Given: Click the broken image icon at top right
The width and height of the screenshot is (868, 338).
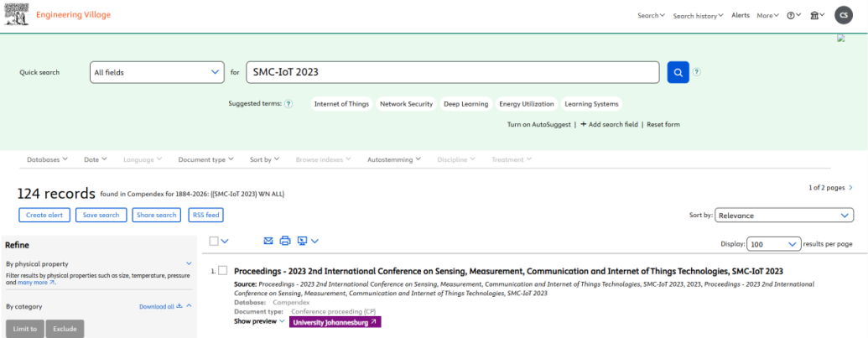Looking at the screenshot, I should tap(841, 39).
